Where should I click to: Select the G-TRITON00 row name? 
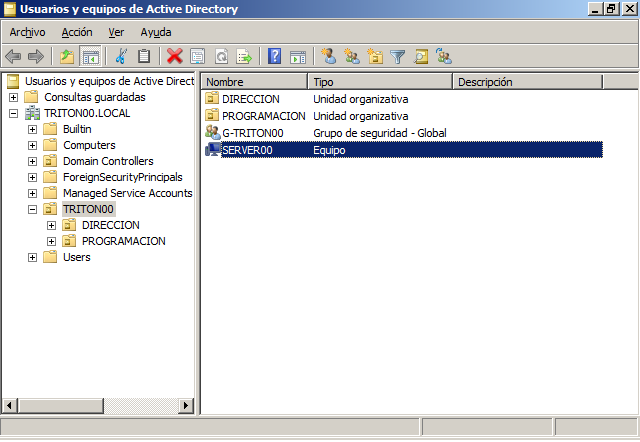(x=253, y=133)
